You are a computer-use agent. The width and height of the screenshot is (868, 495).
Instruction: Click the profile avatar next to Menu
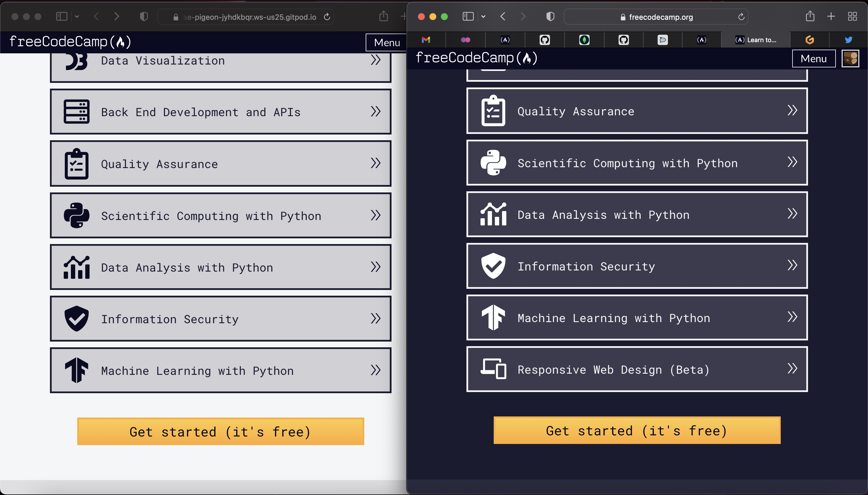point(850,58)
